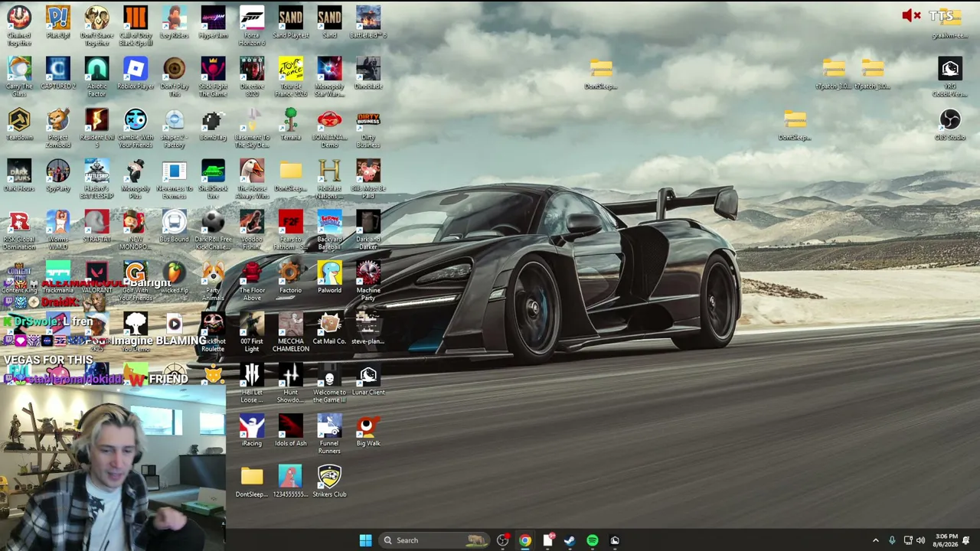Open the taskbar clock and date

pyautogui.click(x=946, y=540)
